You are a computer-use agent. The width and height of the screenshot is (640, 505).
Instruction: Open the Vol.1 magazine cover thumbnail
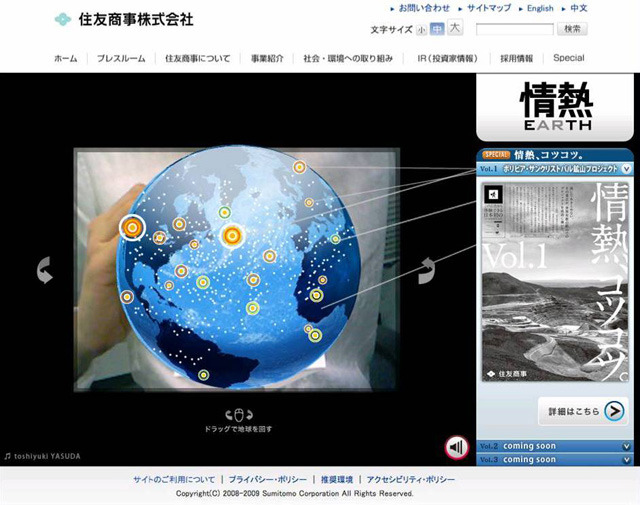[x=554, y=282]
